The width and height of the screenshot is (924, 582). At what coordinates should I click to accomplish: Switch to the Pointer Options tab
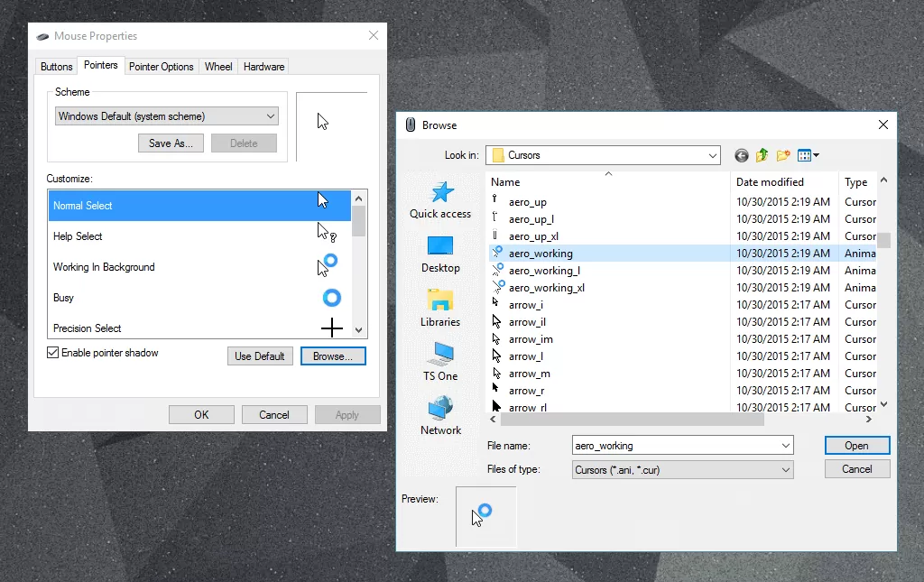[161, 67]
